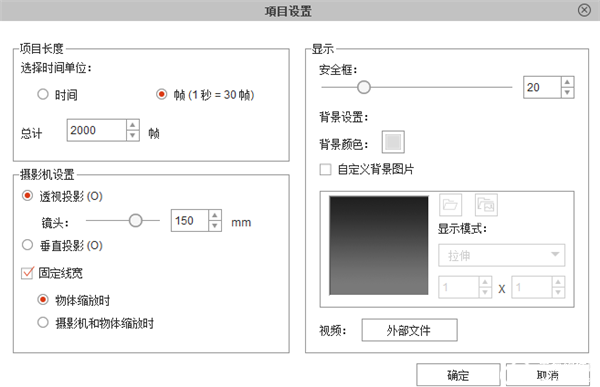This screenshot has width=600, height=387.
Task: Select the 时间 time unit radio button
Action: coord(43,94)
